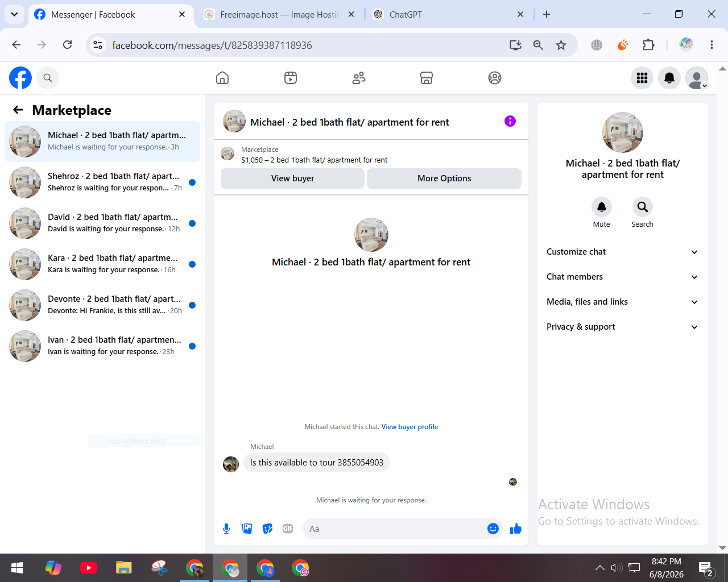
Task: Send a thumbs-up like
Action: (x=516, y=529)
